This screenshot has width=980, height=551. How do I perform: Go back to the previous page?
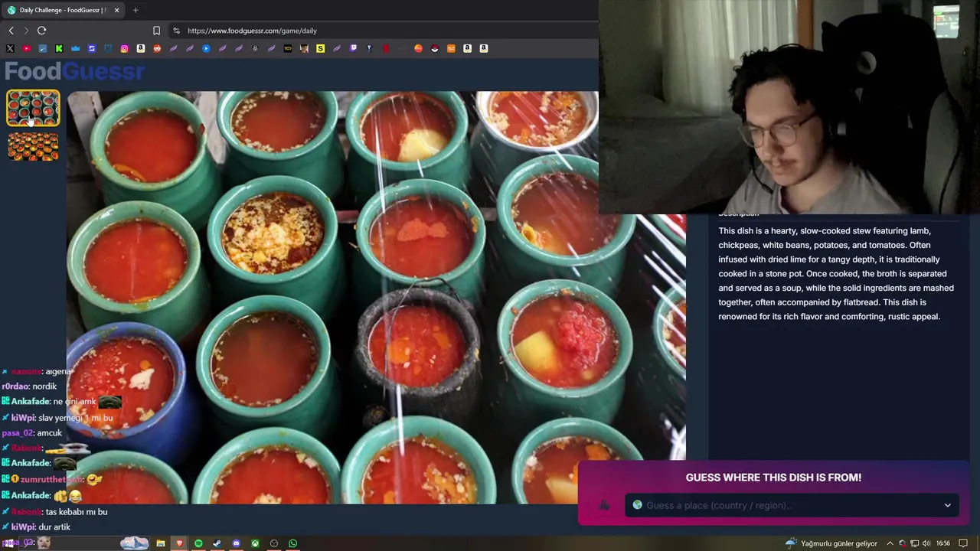pos(11,31)
